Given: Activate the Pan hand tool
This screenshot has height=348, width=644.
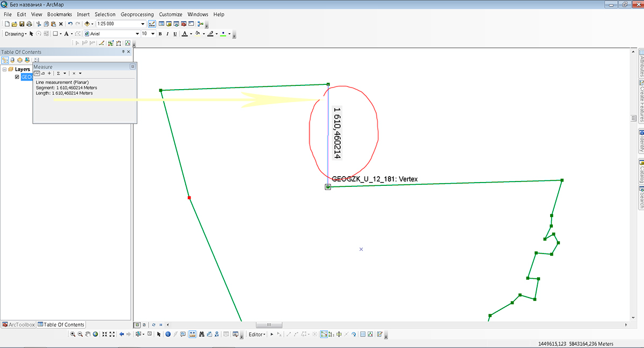Looking at the screenshot, I should pyautogui.click(x=88, y=334).
